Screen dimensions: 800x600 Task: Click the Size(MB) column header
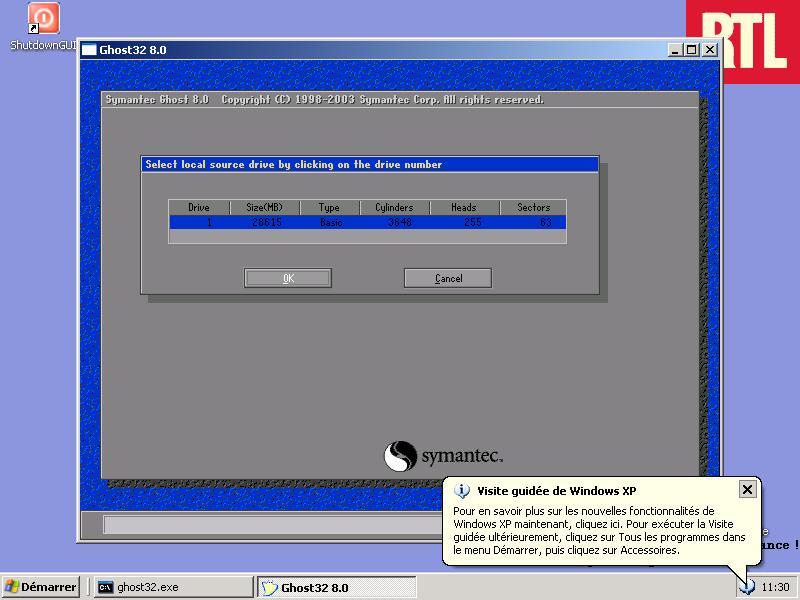(264, 207)
